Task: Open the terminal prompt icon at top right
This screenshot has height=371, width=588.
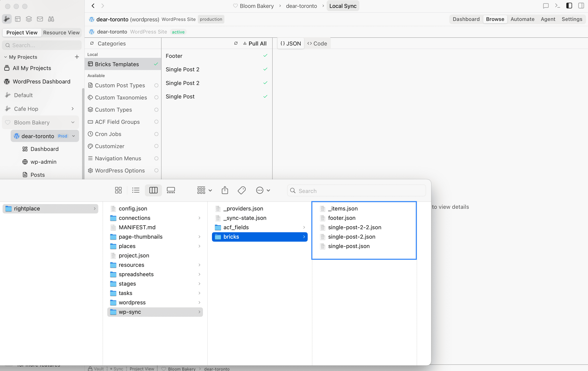Action: [557, 6]
